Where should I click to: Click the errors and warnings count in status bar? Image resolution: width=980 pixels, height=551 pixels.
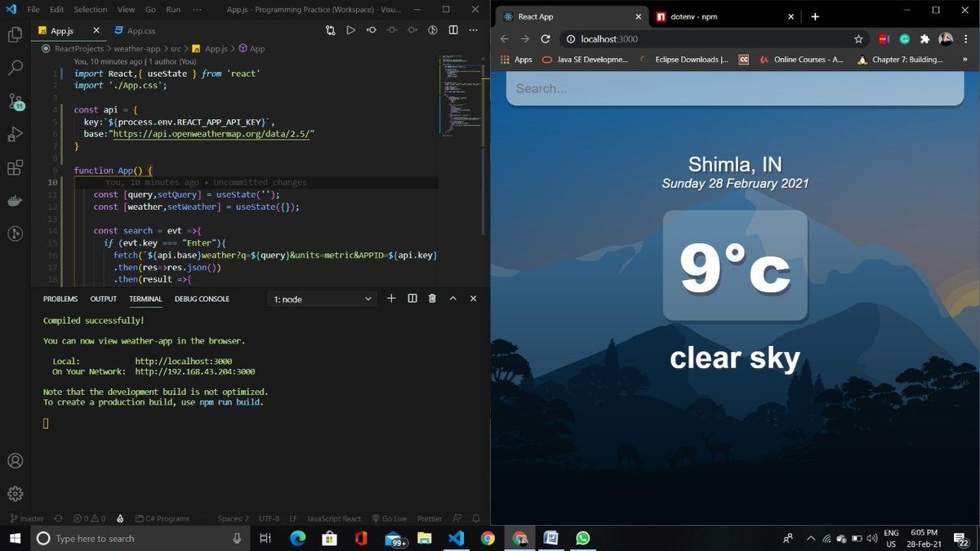tap(89, 518)
